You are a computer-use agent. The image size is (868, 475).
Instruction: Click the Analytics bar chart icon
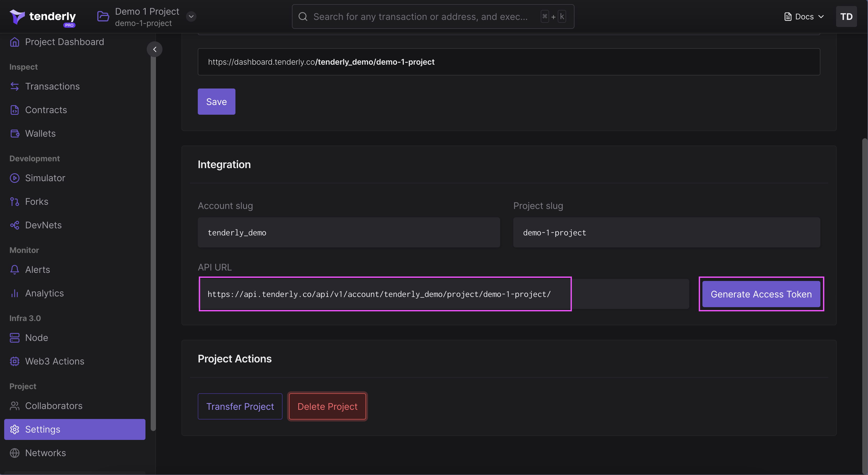(x=14, y=293)
